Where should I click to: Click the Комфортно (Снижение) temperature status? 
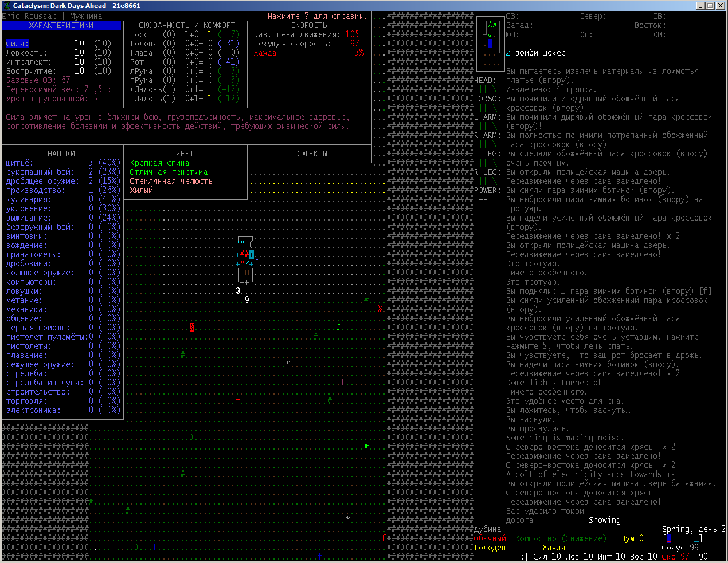click(x=561, y=538)
